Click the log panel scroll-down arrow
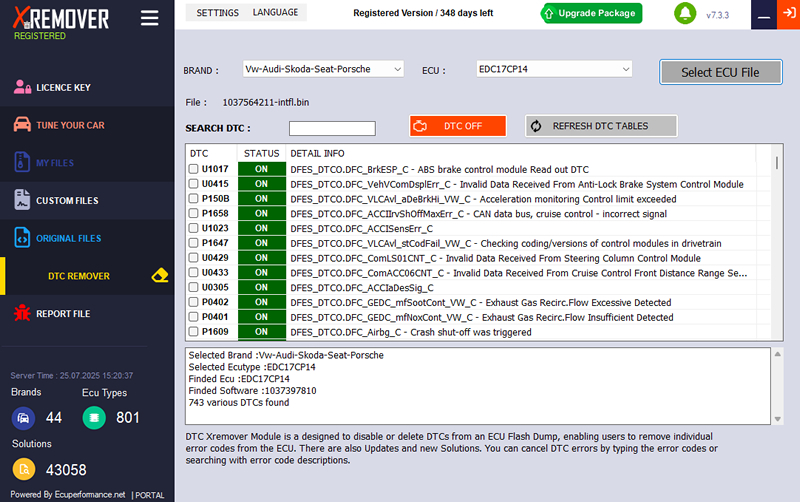Screen dimensions: 800x502 (x=778, y=419)
